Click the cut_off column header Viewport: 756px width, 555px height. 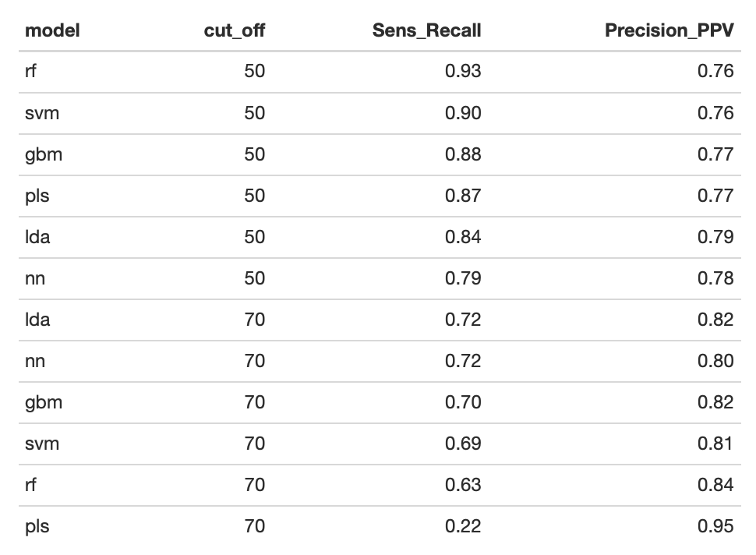(x=235, y=30)
